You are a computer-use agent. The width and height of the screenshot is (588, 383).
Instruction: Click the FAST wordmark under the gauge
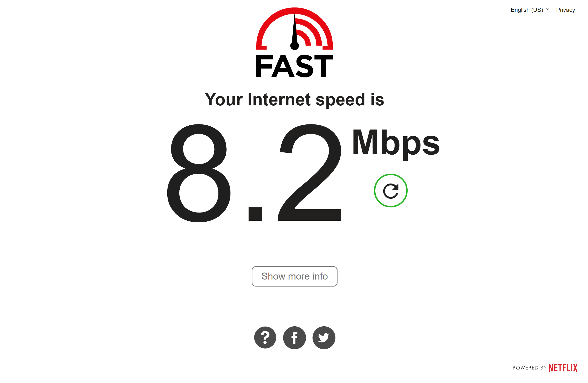(295, 66)
